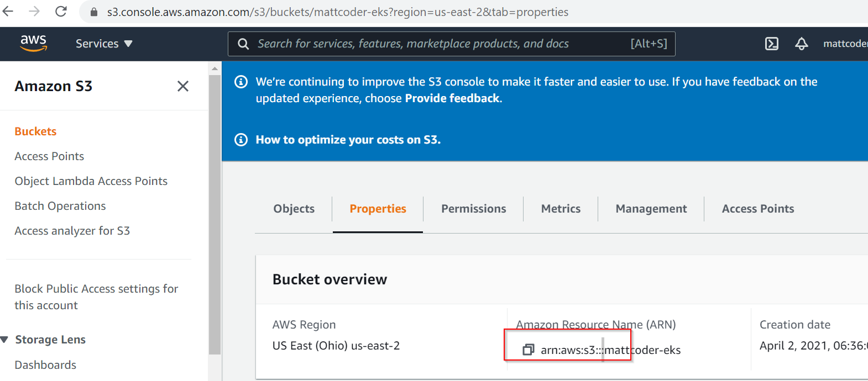Open the Metrics tab

point(561,209)
